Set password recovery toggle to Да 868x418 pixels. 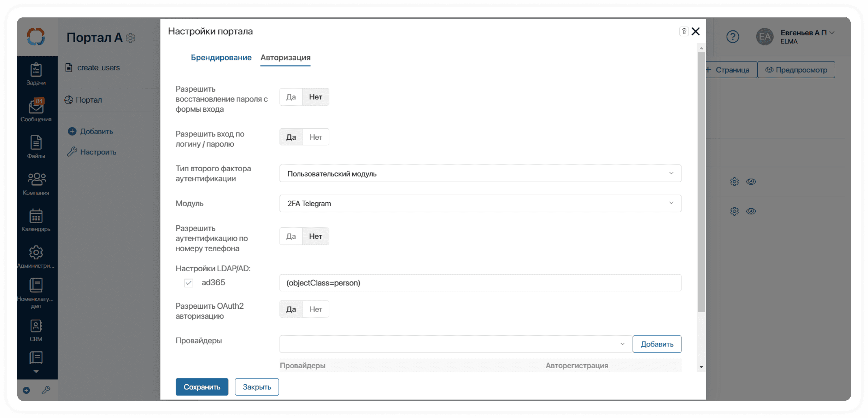[x=291, y=97]
